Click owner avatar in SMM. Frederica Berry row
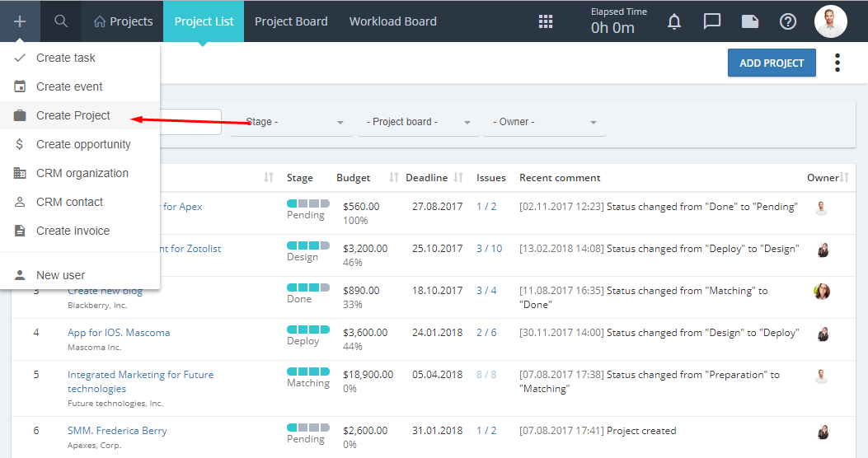The image size is (868, 458). pos(822,432)
